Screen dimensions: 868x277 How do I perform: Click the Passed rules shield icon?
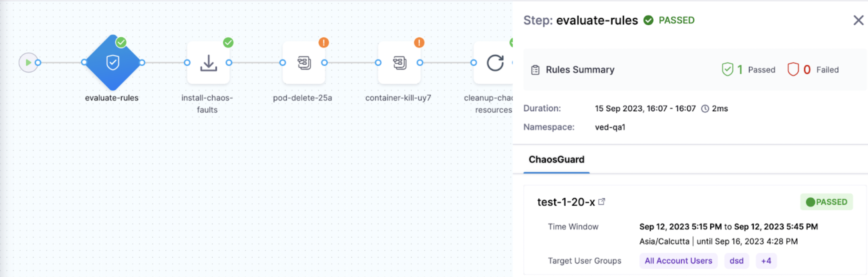727,70
